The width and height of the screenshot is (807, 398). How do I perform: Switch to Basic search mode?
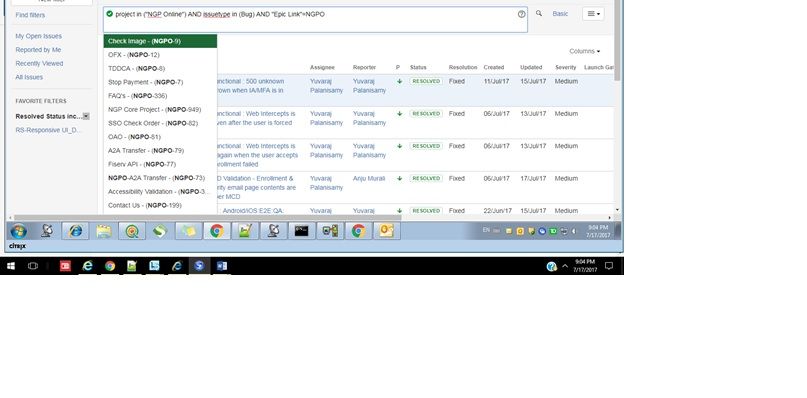[x=560, y=14]
